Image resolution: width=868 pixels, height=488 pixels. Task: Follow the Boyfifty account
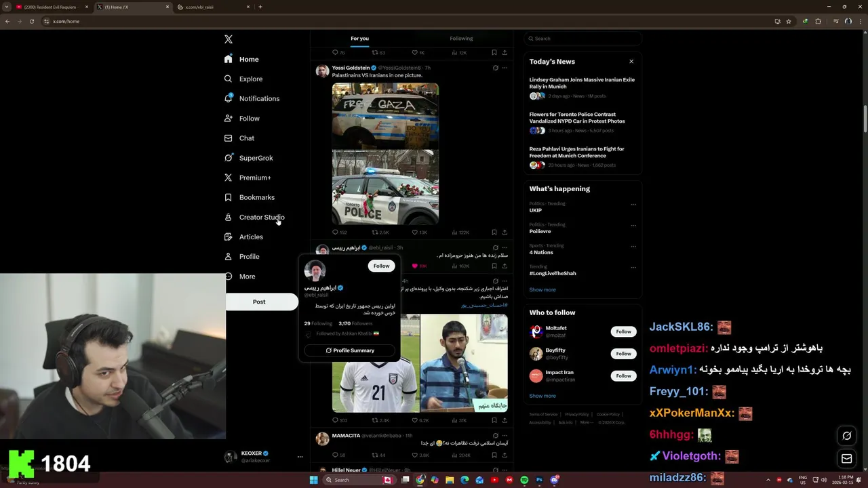click(623, 354)
